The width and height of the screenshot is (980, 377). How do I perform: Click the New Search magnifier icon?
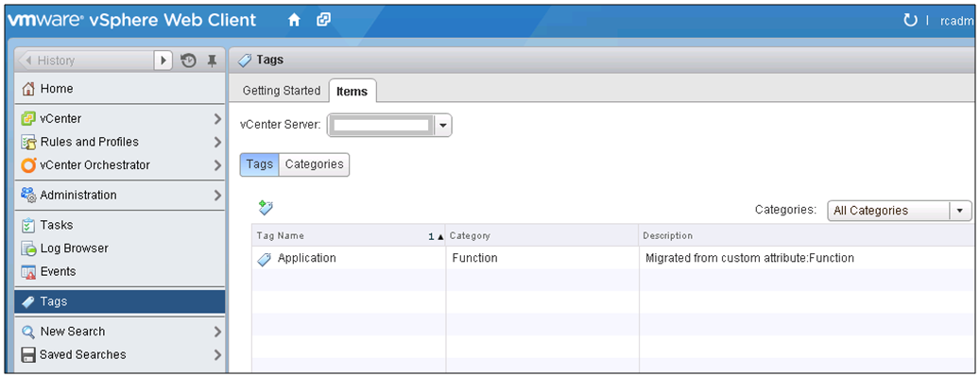[28, 332]
